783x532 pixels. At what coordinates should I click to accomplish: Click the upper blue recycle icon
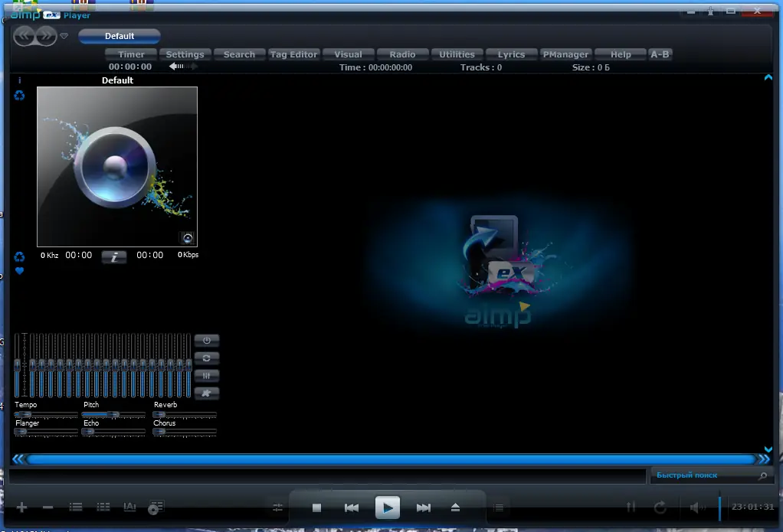point(19,96)
